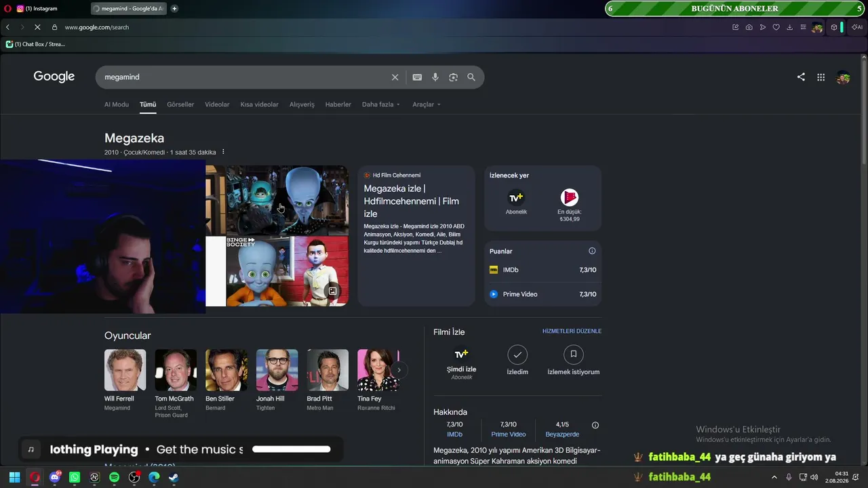Expand the Araçlar dropdown
Image resolution: width=868 pixels, height=488 pixels.
pos(427,104)
